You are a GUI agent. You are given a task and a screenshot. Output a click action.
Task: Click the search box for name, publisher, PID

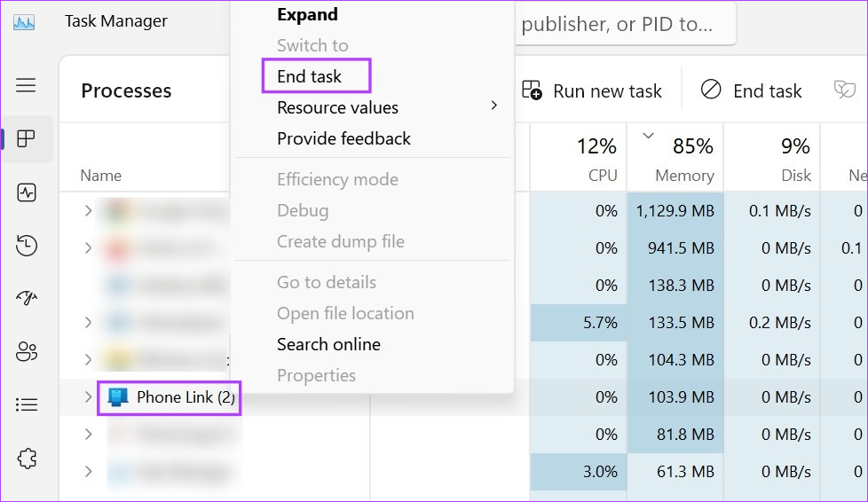(x=625, y=24)
